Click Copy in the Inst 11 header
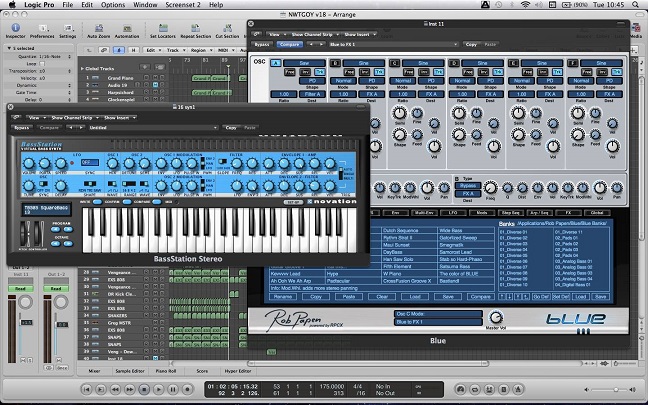The image size is (648, 405). (471, 44)
